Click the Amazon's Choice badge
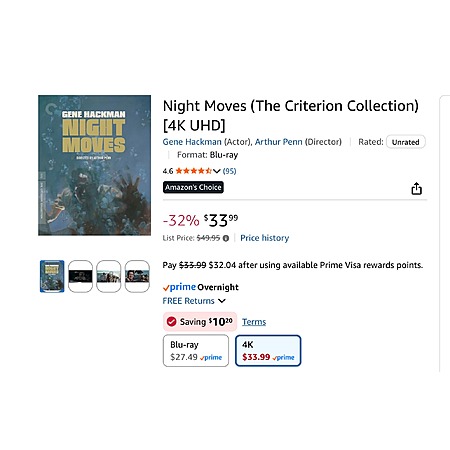 [x=193, y=187]
